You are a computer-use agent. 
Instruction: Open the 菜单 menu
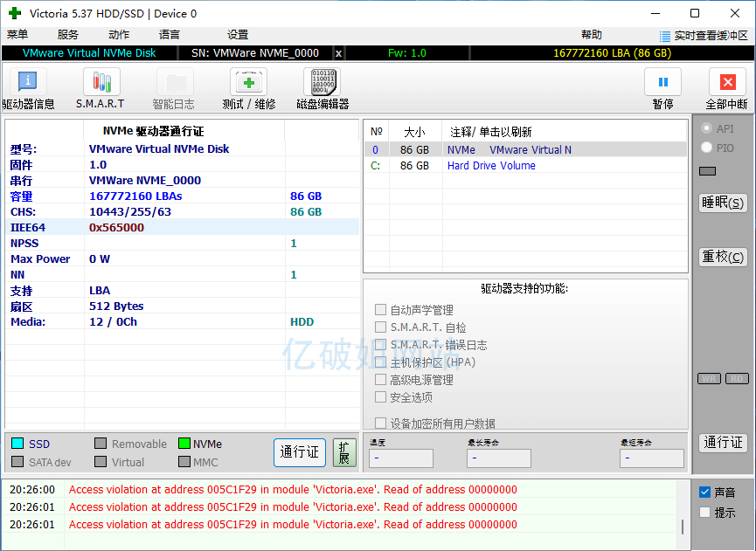point(17,35)
